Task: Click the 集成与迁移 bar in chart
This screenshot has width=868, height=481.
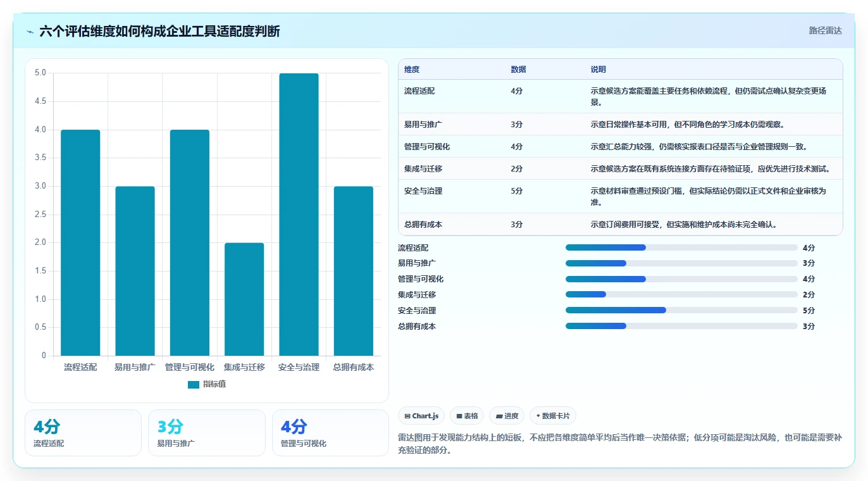Action: pyautogui.click(x=244, y=299)
